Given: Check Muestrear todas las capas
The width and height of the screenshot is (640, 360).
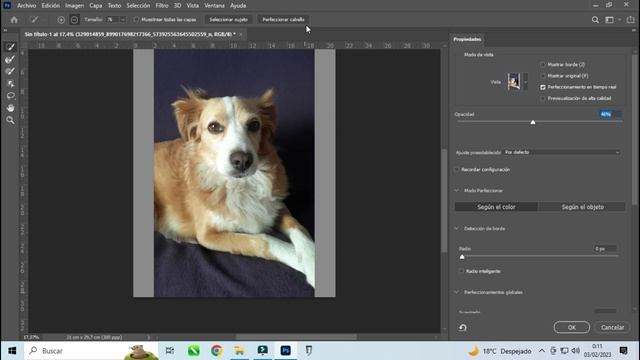Looking at the screenshot, I should coord(136,20).
